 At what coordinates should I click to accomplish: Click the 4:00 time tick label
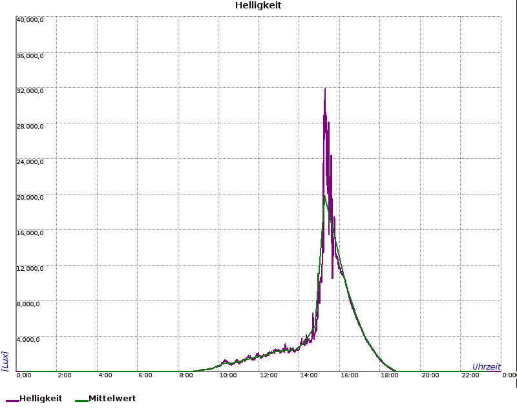pos(105,375)
